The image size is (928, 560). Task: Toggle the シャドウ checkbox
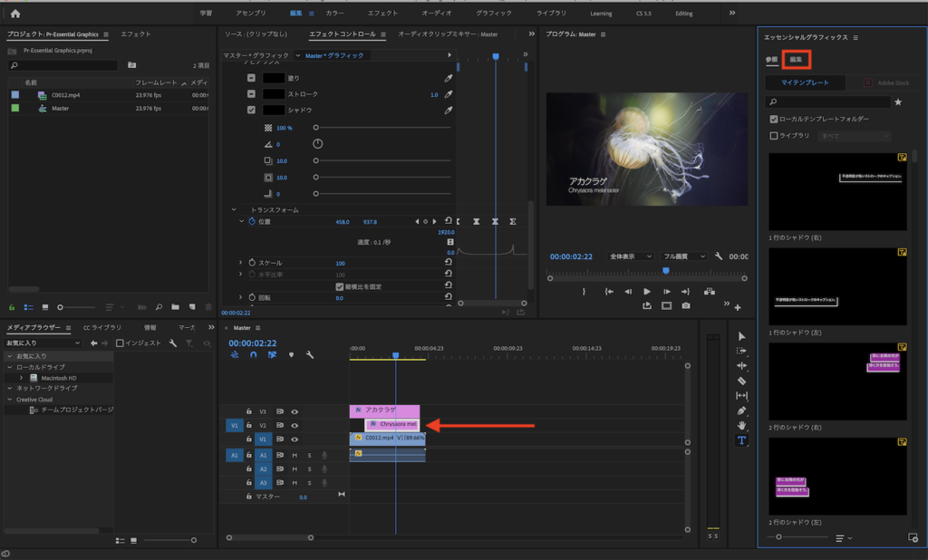tap(252, 110)
